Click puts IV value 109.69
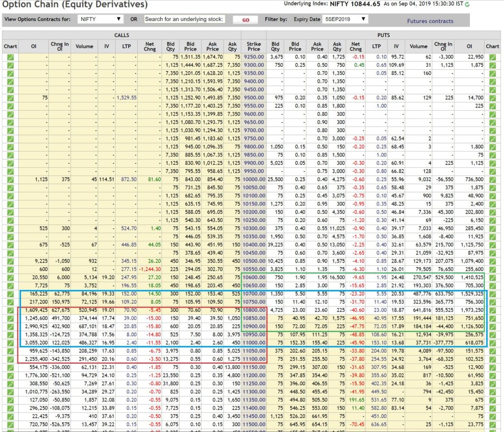Screen dimensions: 504x432 [396, 65]
